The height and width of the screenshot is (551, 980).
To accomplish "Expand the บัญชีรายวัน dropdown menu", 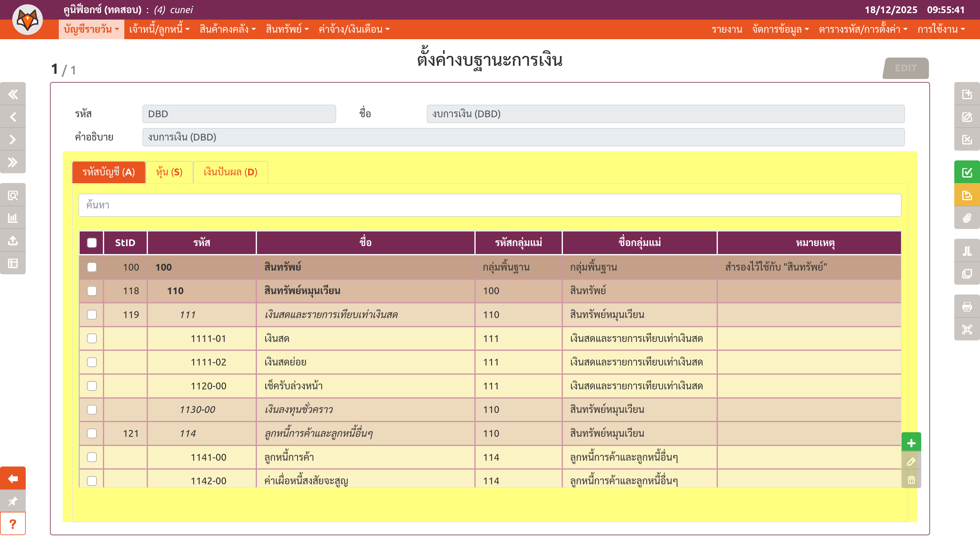I will [x=91, y=29].
